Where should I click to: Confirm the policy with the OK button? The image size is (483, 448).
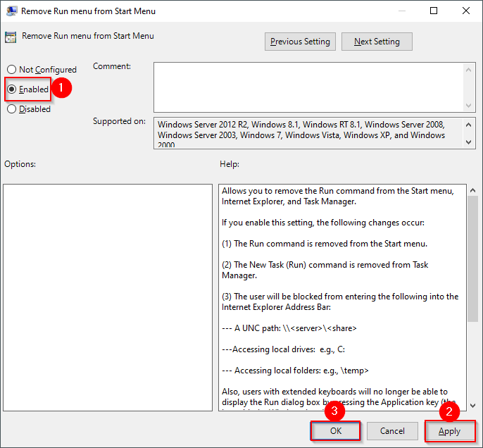click(335, 430)
